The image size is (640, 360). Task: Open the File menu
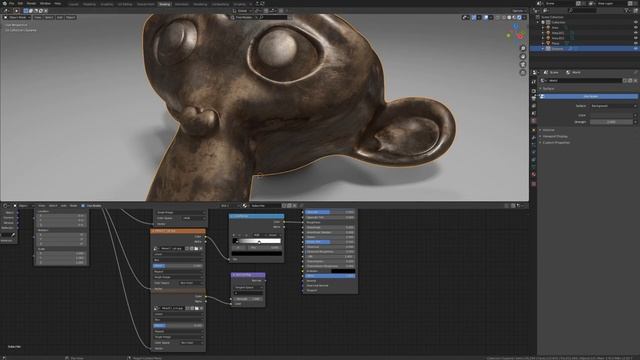[11, 3]
